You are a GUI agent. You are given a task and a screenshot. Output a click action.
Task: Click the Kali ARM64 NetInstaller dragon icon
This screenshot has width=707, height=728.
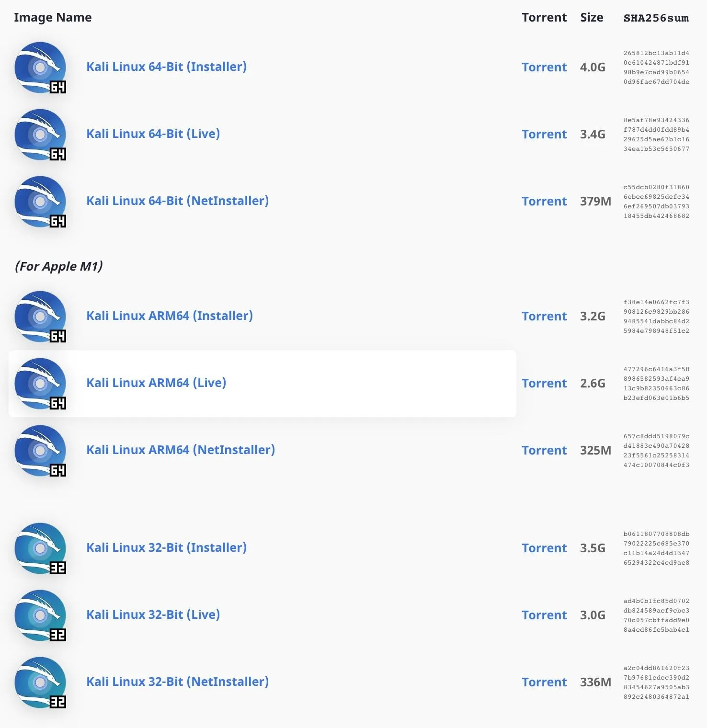pos(41,451)
